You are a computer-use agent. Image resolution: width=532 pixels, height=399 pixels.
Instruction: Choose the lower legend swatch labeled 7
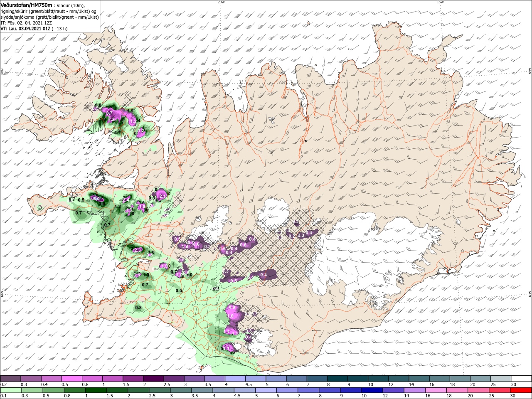tap(308, 390)
